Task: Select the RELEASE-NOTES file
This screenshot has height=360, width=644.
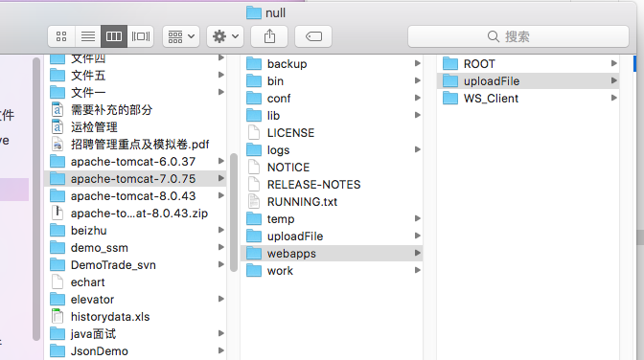Action: pyautogui.click(x=332, y=185)
